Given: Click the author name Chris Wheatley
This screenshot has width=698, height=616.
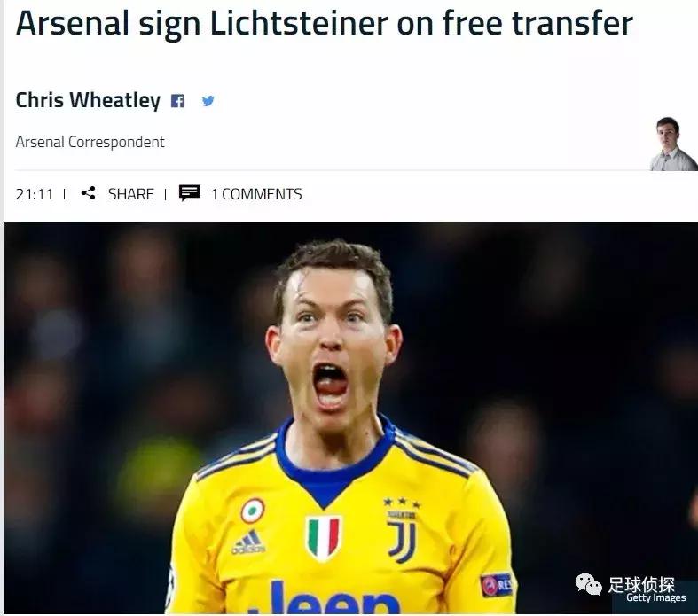Looking at the screenshot, I should [x=88, y=100].
